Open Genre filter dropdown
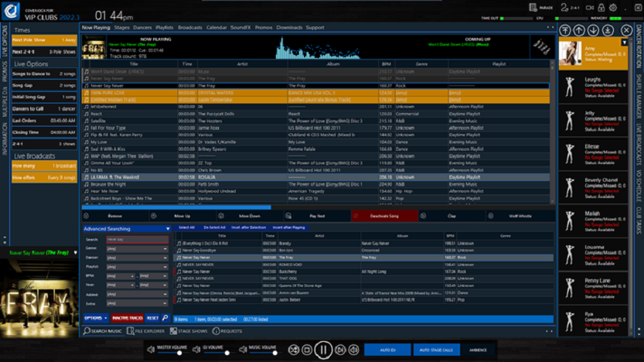The image size is (644, 362). click(x=137, y=248)
